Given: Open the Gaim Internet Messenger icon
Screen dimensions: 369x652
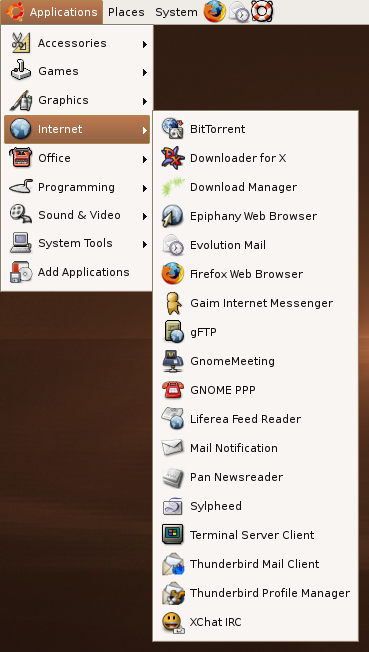Looking at the screenshot, I should point(173,303).
